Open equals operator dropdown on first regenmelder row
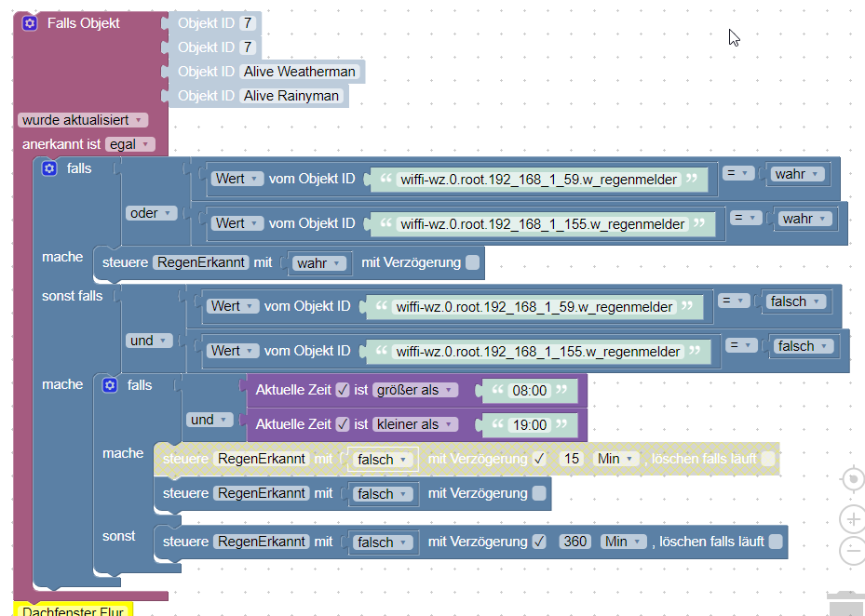The height and width of the screenshot is (616, 865). (x=737, y=173)
